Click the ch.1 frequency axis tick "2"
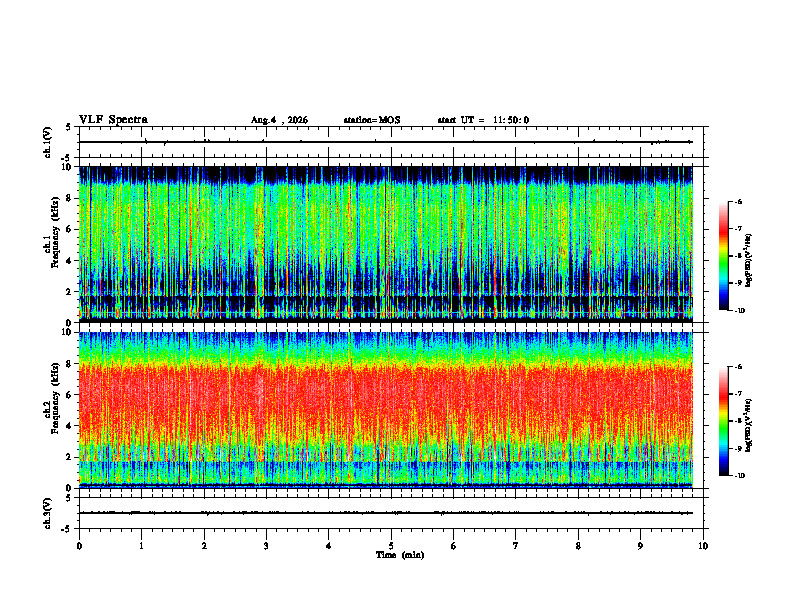 point(70,291)
